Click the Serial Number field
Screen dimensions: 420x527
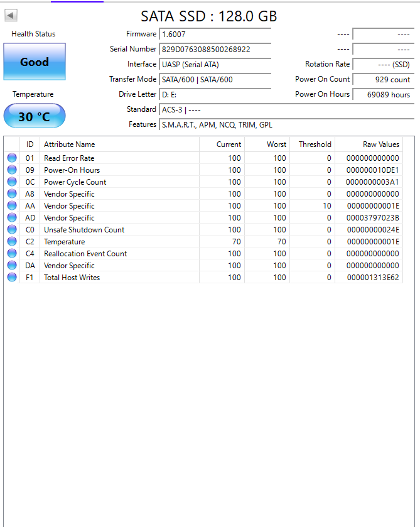[x=215, y=50]
